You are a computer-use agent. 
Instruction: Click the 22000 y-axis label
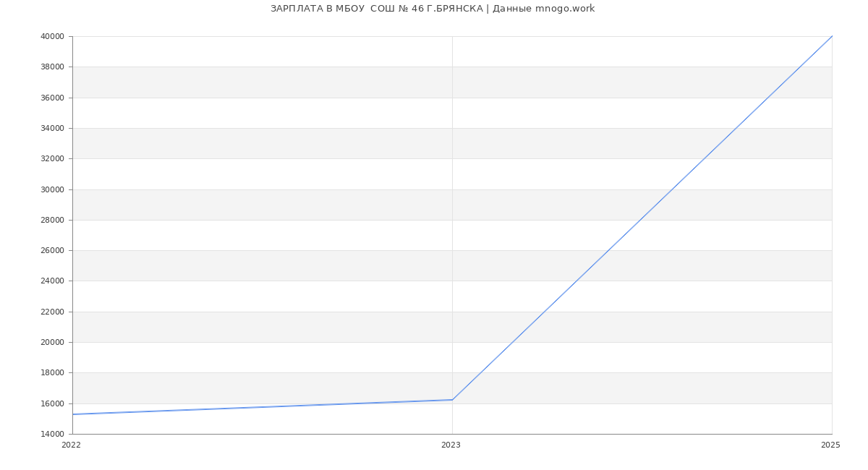[x=53, y=312]
